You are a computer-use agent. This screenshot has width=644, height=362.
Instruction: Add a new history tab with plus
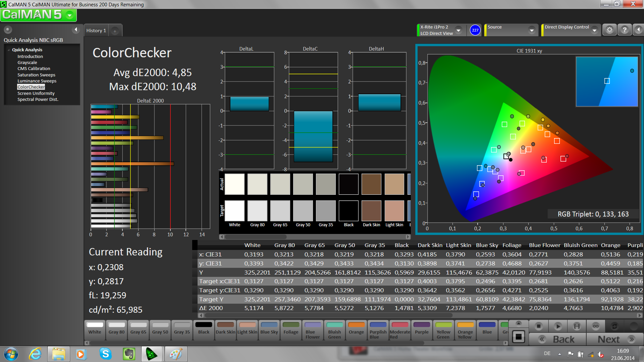pos(115,31)
